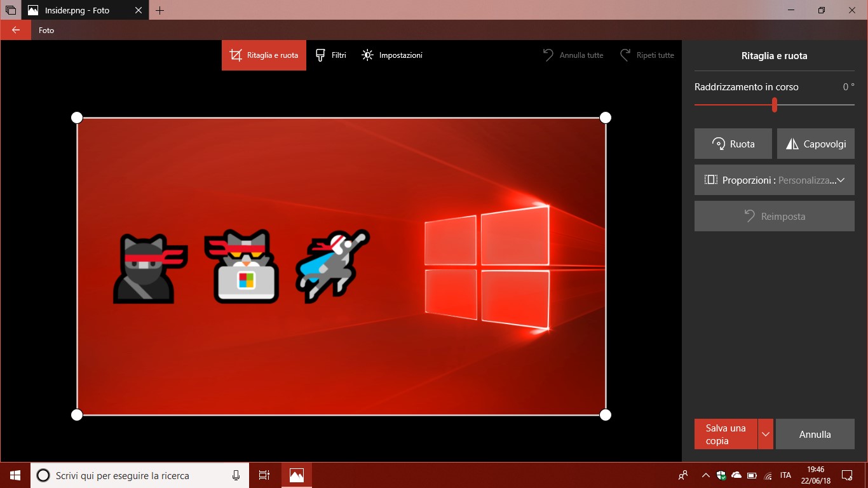Click the crop icon in Ritaglia tab
Viewport: 868px width, 488px height.
coord(236,55)
